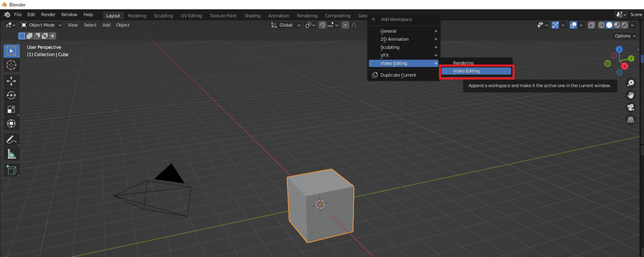Viewport: 644px width, 257px height.
Task: Choose the invert selection mode icon
Action: point(45,36)
